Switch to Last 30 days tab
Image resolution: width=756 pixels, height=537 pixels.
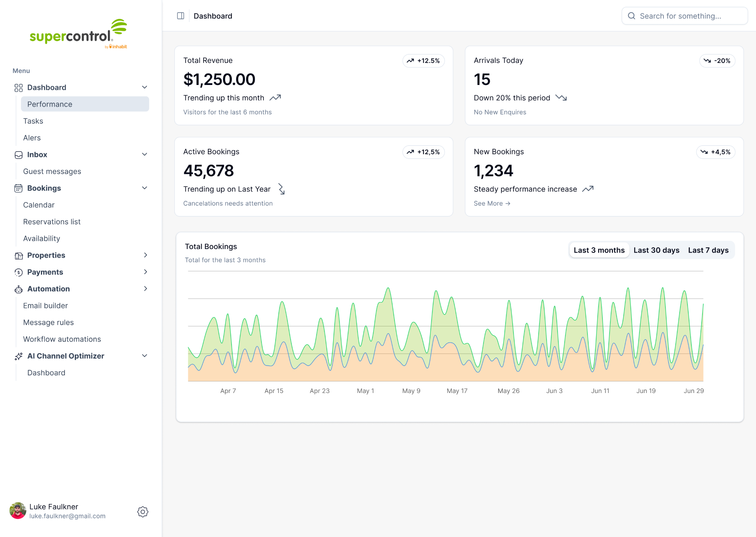[656, 250]
